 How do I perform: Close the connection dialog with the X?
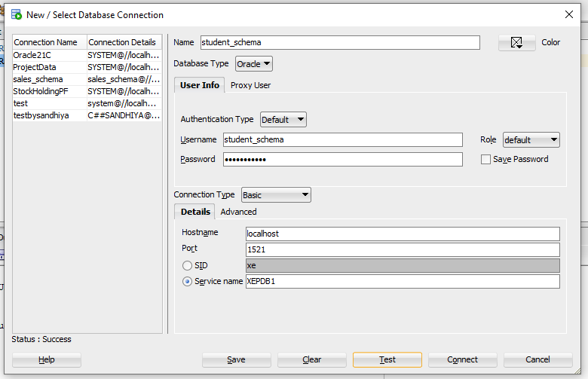[x=569, y=14]
